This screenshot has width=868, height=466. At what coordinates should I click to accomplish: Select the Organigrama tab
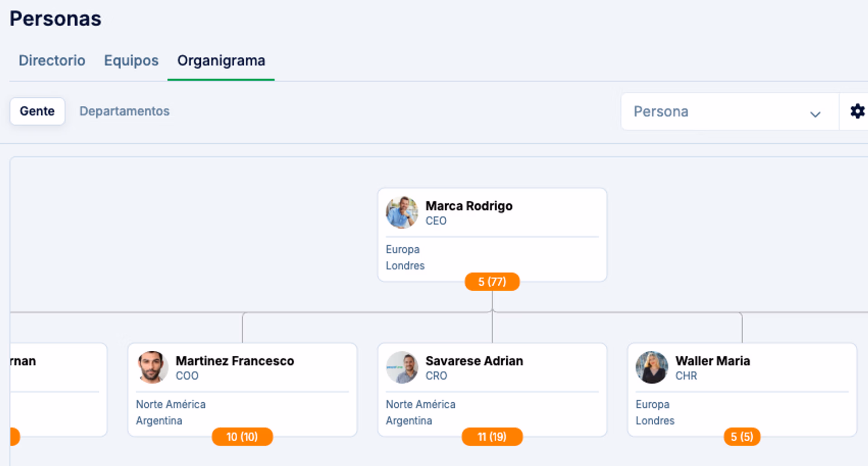221,61
